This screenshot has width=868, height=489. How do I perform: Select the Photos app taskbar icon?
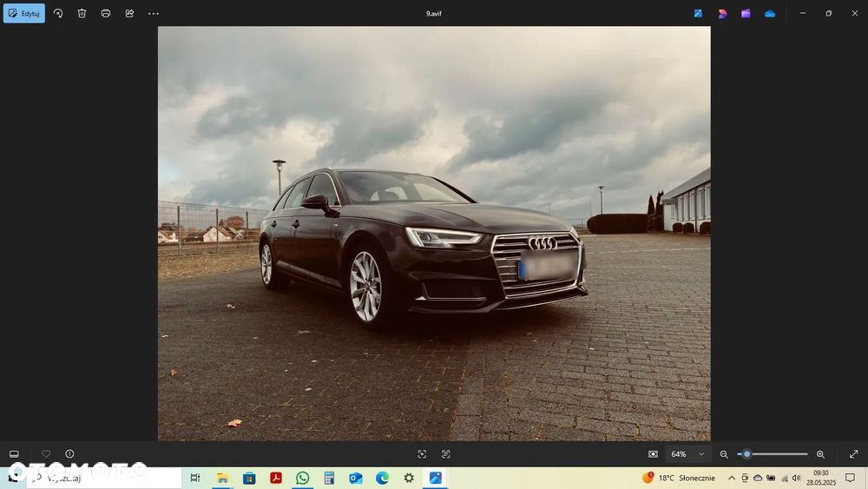pos(435,478)
